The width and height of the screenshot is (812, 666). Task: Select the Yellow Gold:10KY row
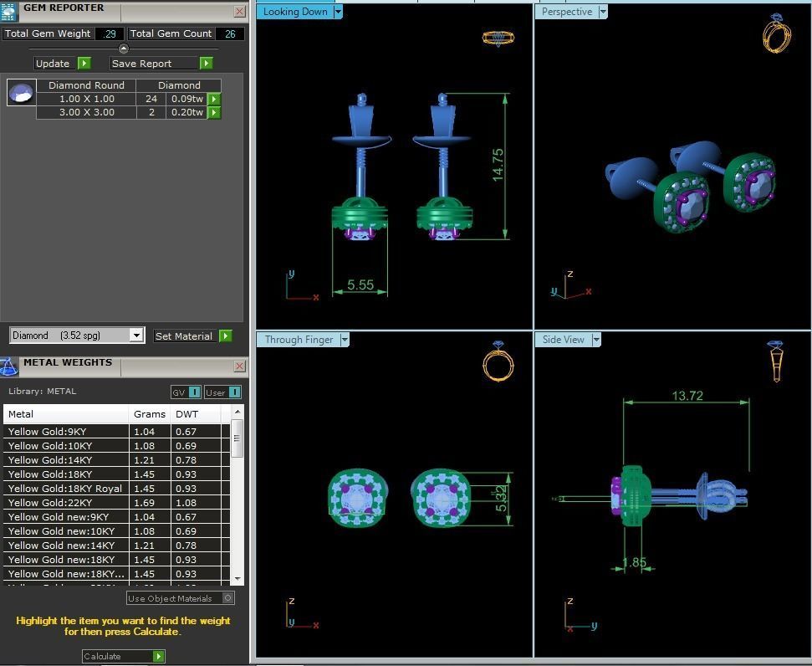116,446
